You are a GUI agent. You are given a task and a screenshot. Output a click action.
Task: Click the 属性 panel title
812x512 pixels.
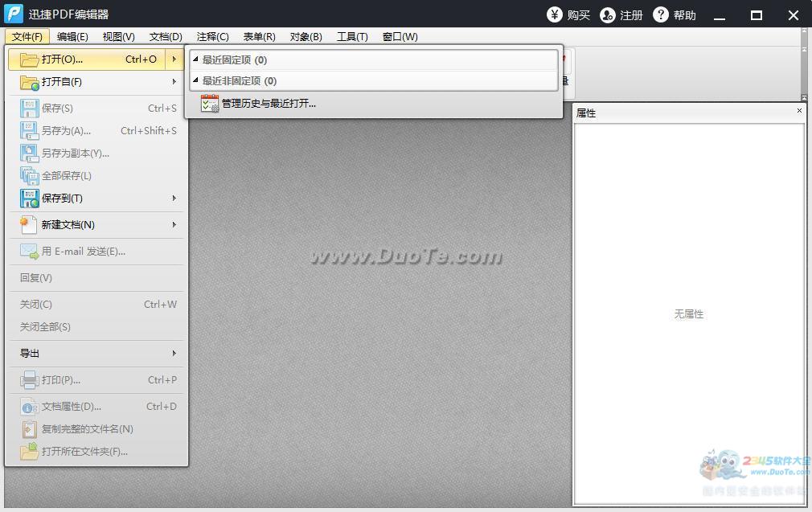tap(586, 113)
